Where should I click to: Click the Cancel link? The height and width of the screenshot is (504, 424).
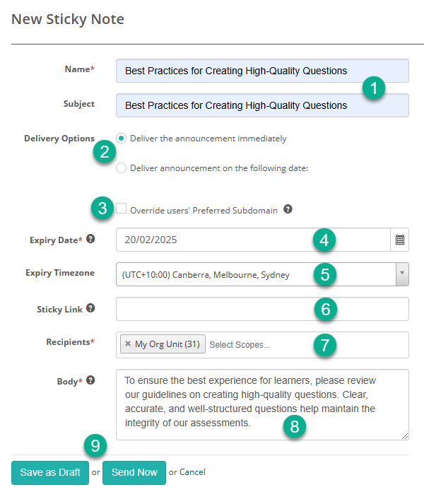click(x=192, y=472)
